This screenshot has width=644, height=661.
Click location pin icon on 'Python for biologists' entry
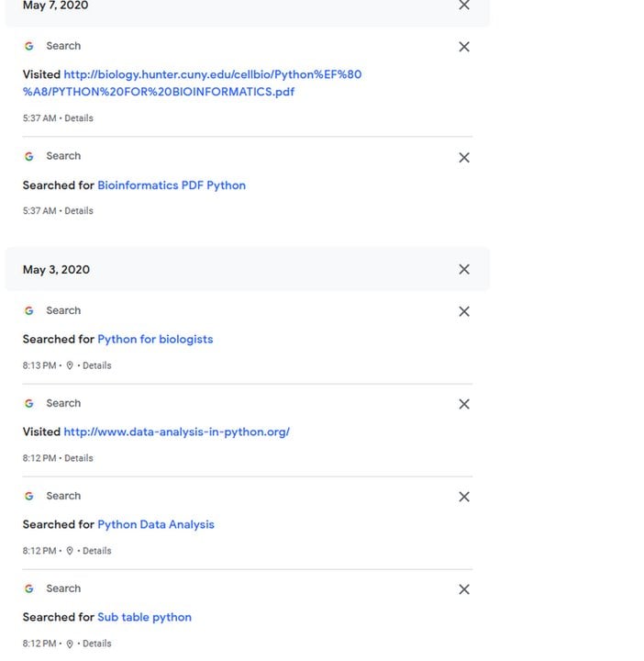point(70,365)
